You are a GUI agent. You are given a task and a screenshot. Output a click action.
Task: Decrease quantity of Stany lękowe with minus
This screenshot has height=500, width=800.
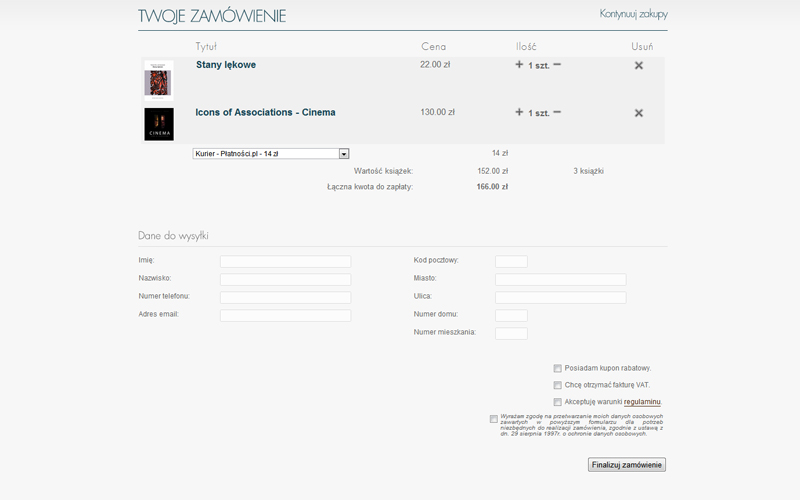[557, 64]
